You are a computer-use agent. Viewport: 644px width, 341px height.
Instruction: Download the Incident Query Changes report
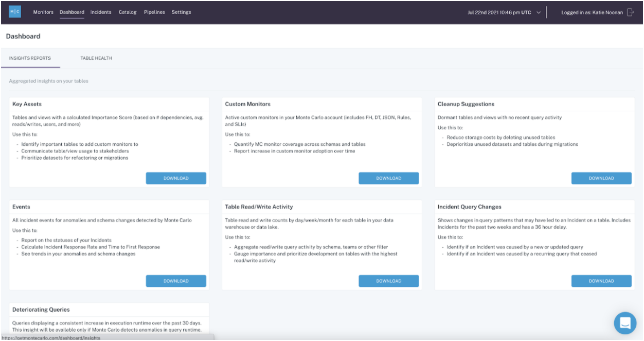(601, 281)
